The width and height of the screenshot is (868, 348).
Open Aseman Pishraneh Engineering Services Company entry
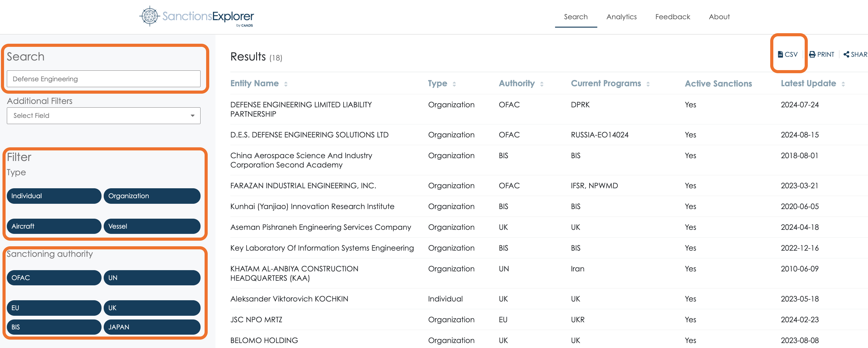[321, 227]
